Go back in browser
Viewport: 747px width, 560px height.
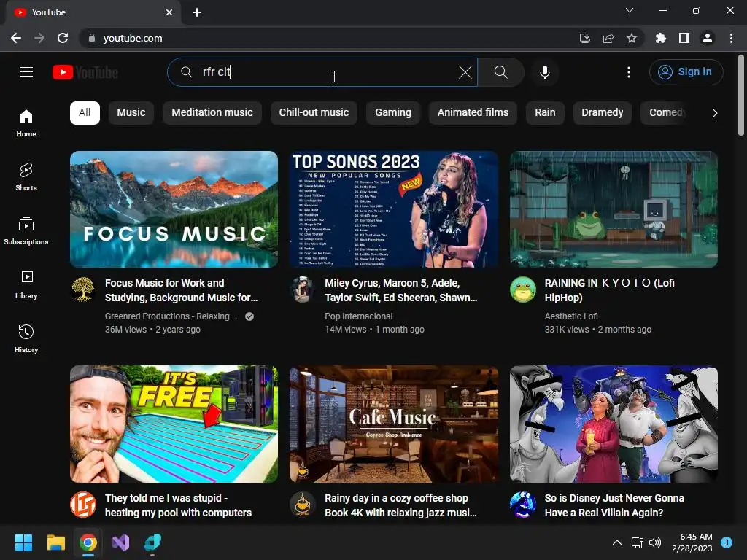pyautogui.click(x=16, y=38)
